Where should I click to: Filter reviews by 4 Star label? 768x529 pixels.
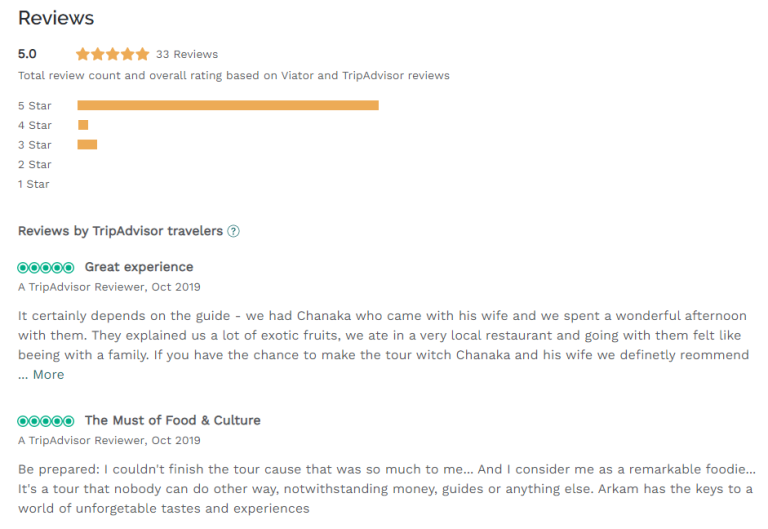pos(34,125)
